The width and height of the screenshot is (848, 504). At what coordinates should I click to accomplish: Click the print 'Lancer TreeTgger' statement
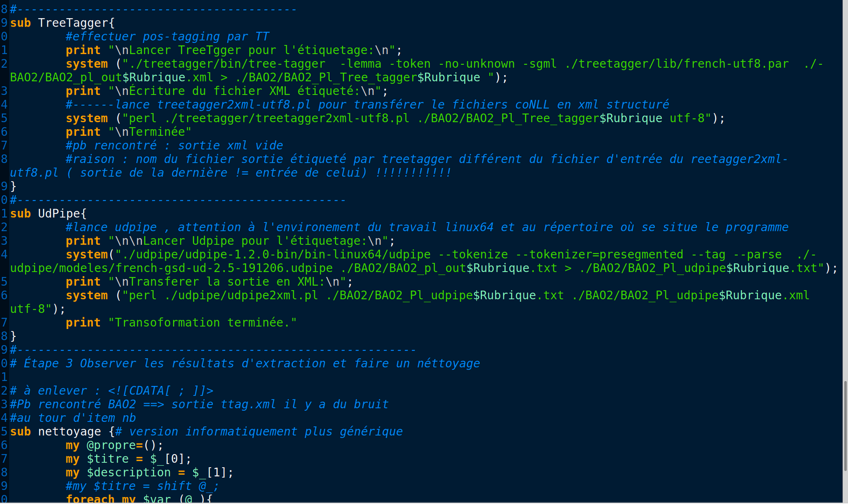(x=234, y=50)
